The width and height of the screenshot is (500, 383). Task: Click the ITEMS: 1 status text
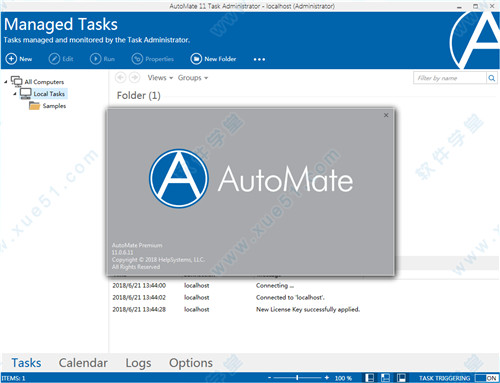point(13,378)
